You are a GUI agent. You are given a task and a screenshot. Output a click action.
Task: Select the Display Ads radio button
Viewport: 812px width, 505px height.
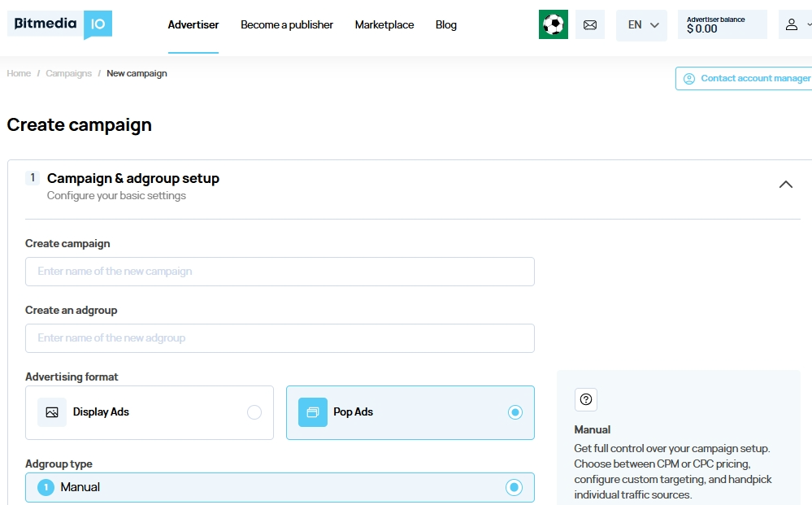(254, 412)
